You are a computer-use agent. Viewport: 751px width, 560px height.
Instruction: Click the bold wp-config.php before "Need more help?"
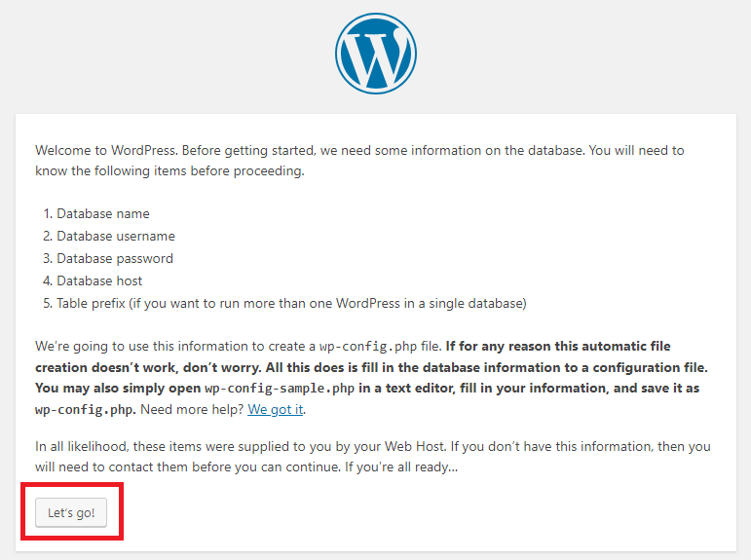click(86, 410)
